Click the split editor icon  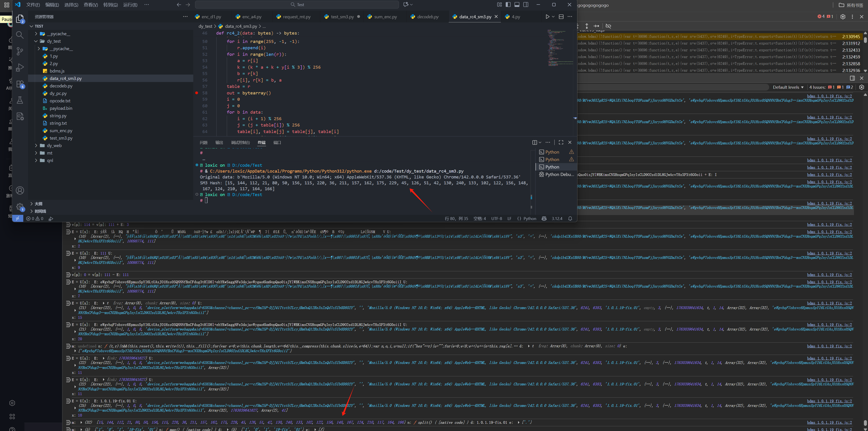pos(561,16)
